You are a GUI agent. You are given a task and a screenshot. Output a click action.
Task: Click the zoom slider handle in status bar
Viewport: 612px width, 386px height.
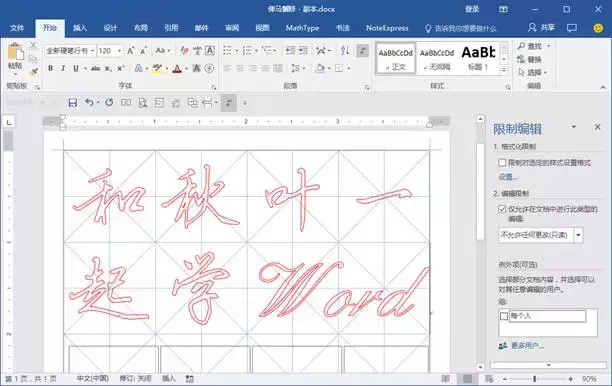pyautogui.click(x=534, y=379)
